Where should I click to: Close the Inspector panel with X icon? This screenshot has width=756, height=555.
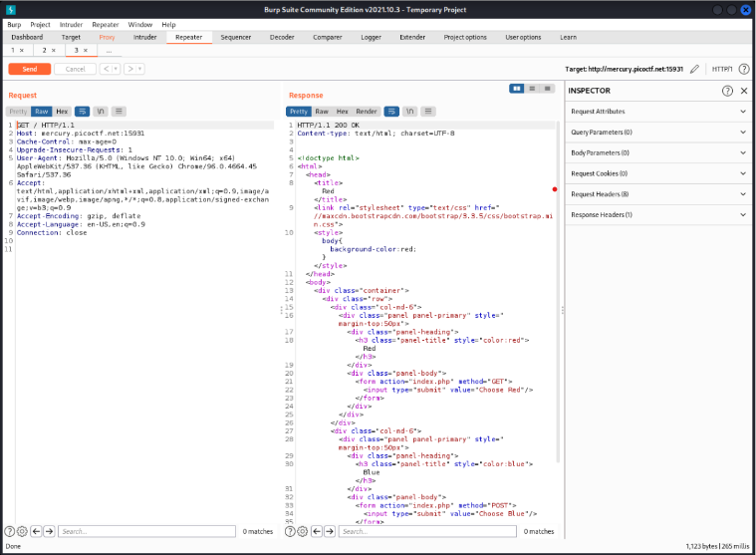744,91
